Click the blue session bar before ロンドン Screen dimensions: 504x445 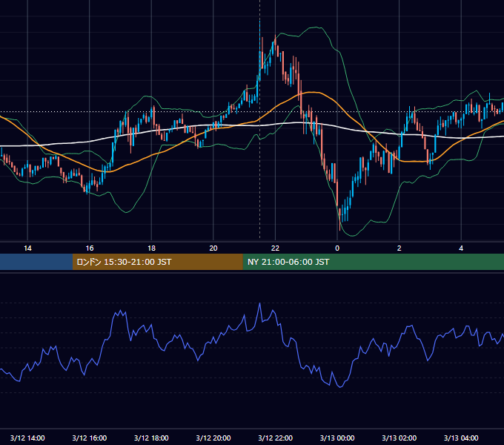pos(36,262)
